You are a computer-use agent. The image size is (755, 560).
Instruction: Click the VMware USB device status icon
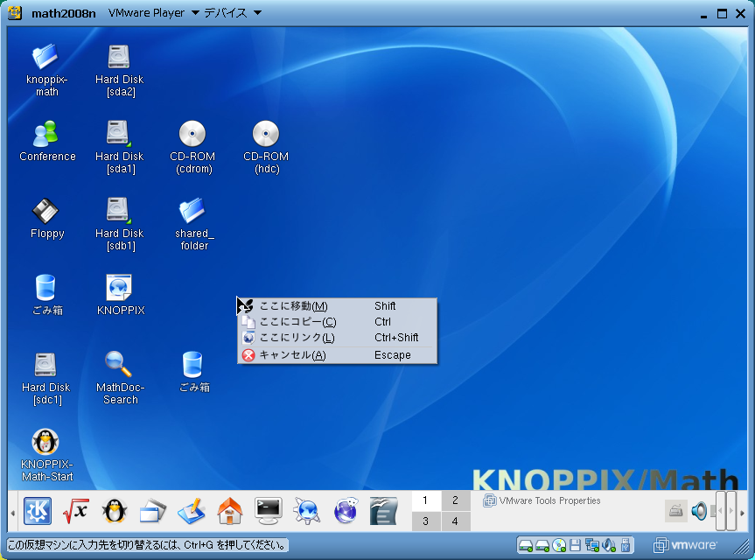click(626, 545)
